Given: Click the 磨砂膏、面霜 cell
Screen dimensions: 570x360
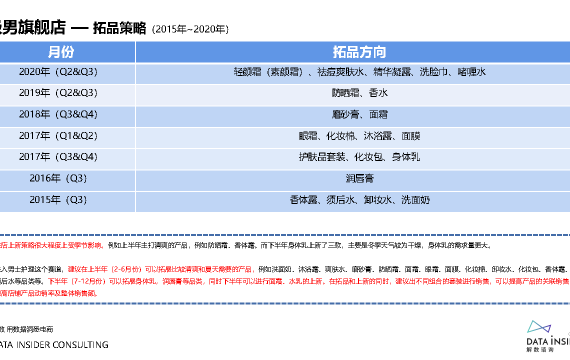Looking at the screenshot, I should pos(353,117).
